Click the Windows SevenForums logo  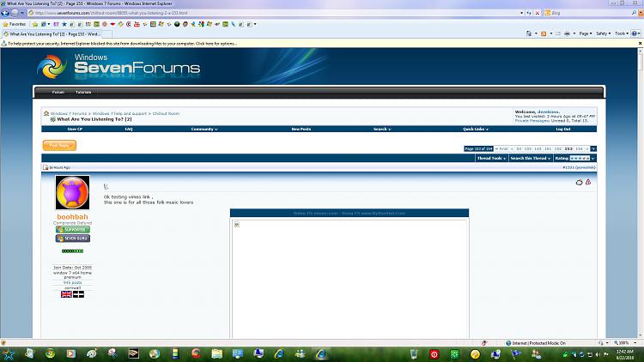pyautogui.click(x=118, y=66)
